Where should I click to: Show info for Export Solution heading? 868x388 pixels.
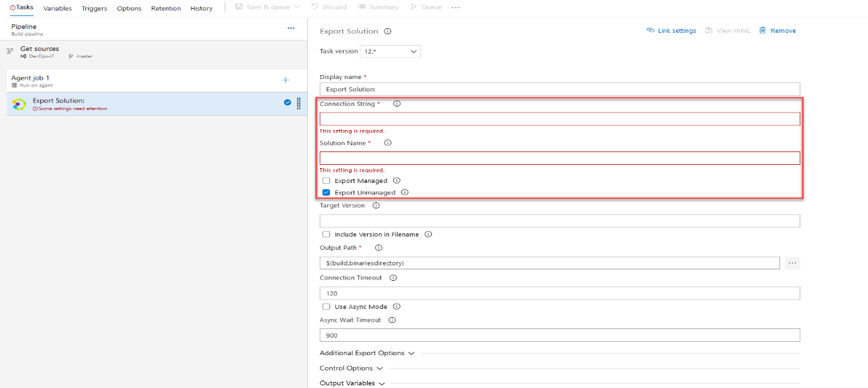coord(388,31)
